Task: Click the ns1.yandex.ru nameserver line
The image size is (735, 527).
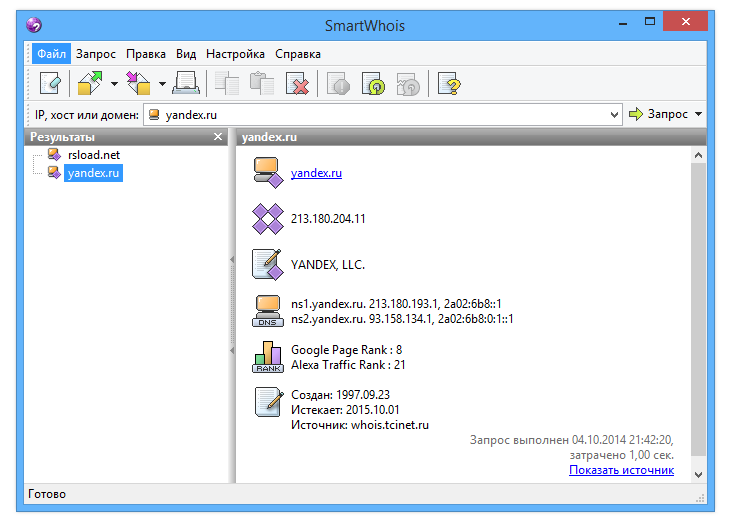Action: [x=396, y=304]
